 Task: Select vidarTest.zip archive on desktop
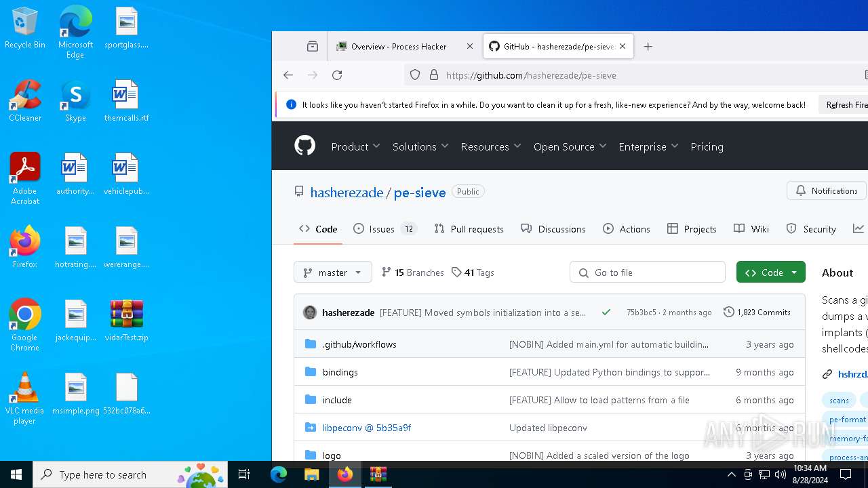[126, 321]
